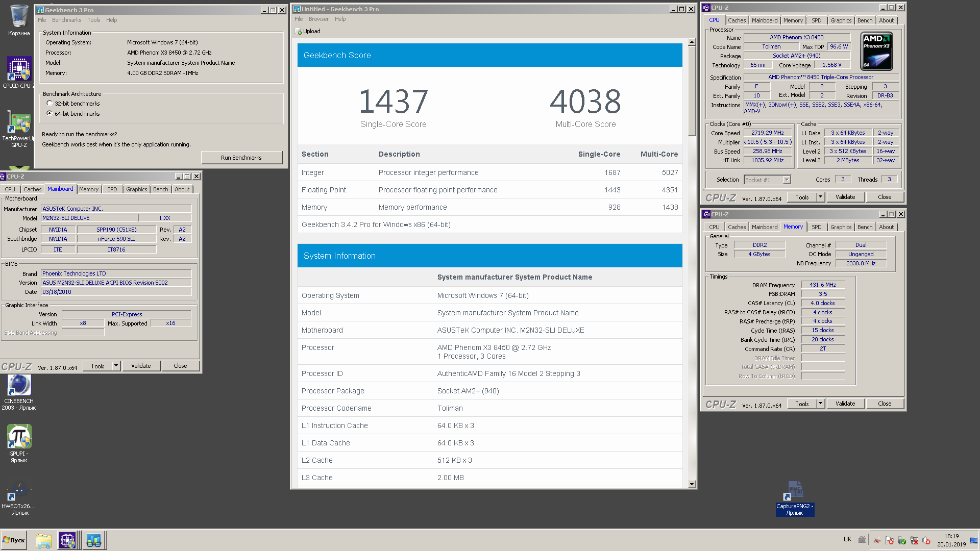
Task: Click the red molecule tray icon
Action: point(877,540)
